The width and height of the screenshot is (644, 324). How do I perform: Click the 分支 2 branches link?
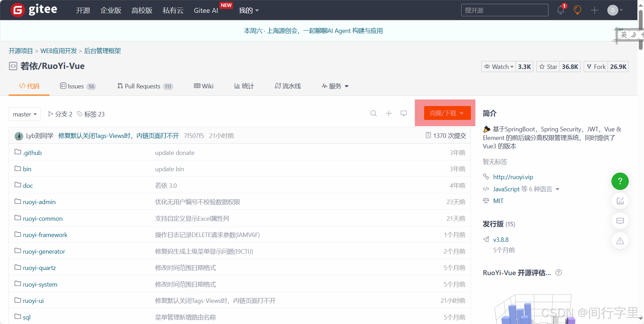click(x=60, y=114)
